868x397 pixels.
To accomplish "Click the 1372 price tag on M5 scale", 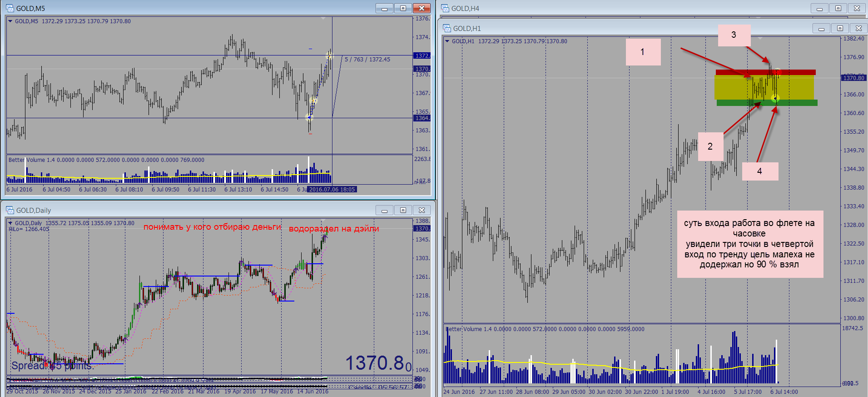I will tap(422, 55).
